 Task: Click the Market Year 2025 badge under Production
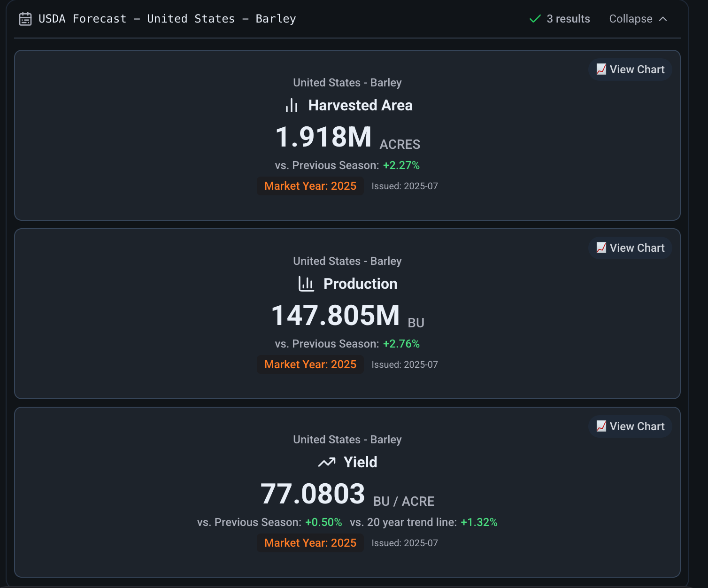pyautogui.click(x=310, y=364)
